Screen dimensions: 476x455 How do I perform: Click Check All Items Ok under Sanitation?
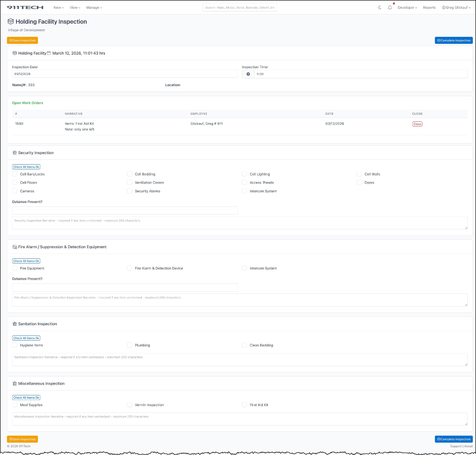(26, 338)
